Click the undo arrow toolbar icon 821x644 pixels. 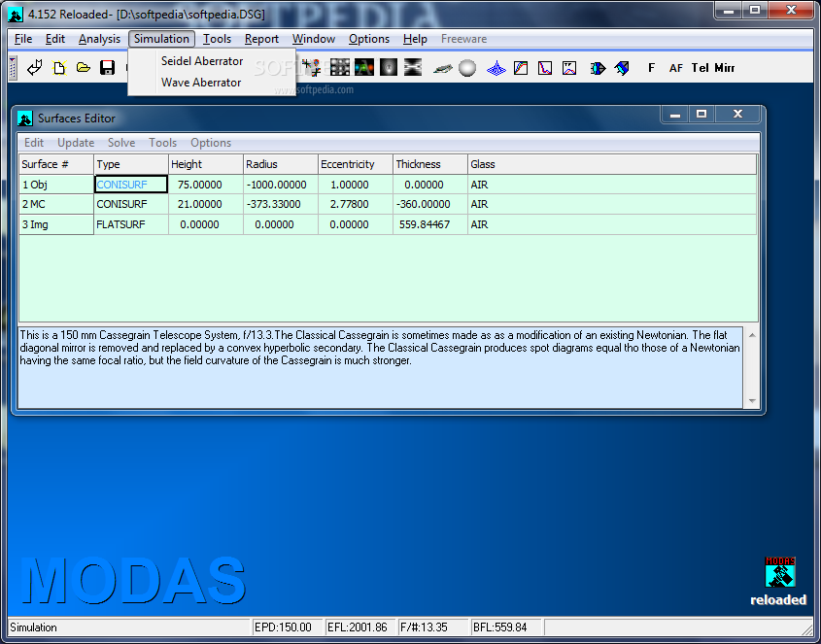[x=35, y=68]
